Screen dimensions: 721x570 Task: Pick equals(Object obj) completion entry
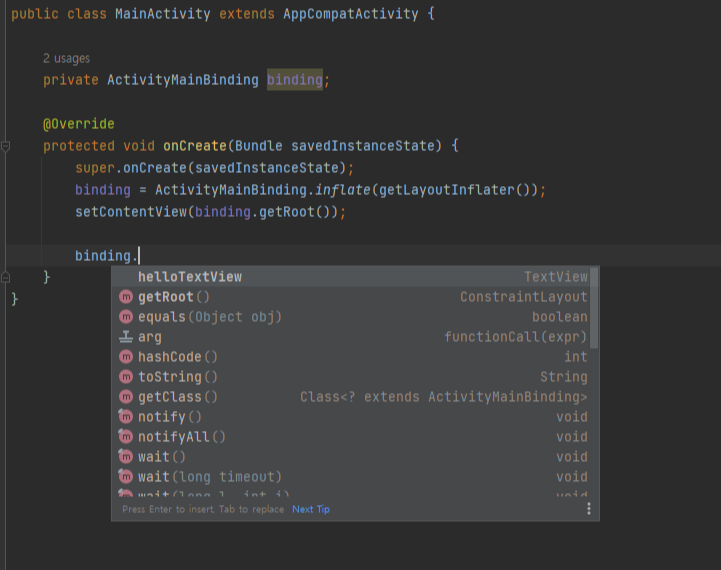pos(351,317)
